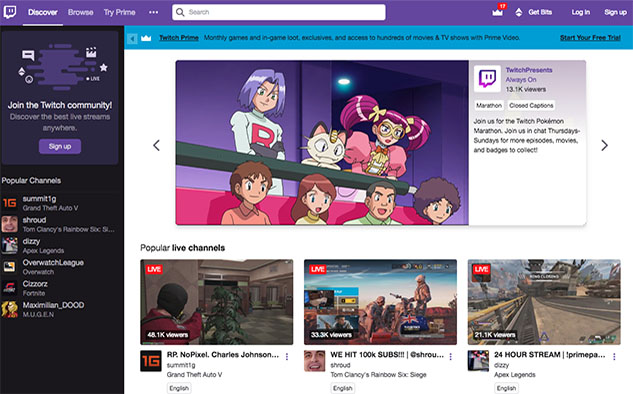Switch to the Browse tab

80,12
